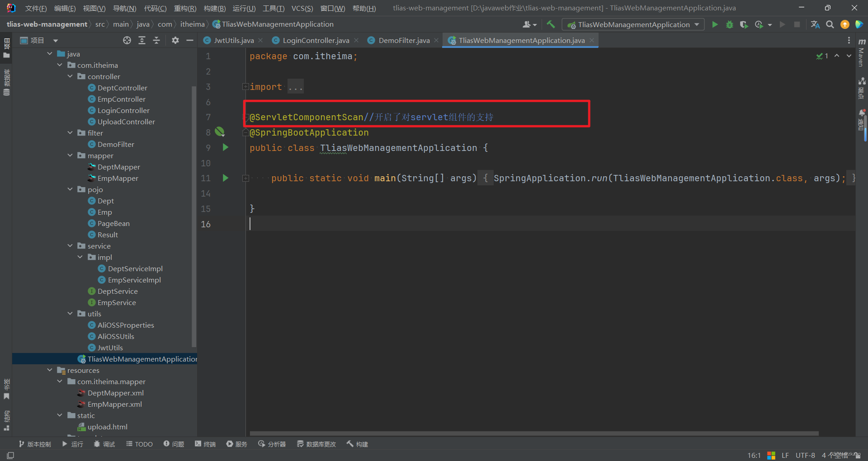
Task: Click project panel vertical scrollbar
Action: pyautogui.click(x=194, y=217)
